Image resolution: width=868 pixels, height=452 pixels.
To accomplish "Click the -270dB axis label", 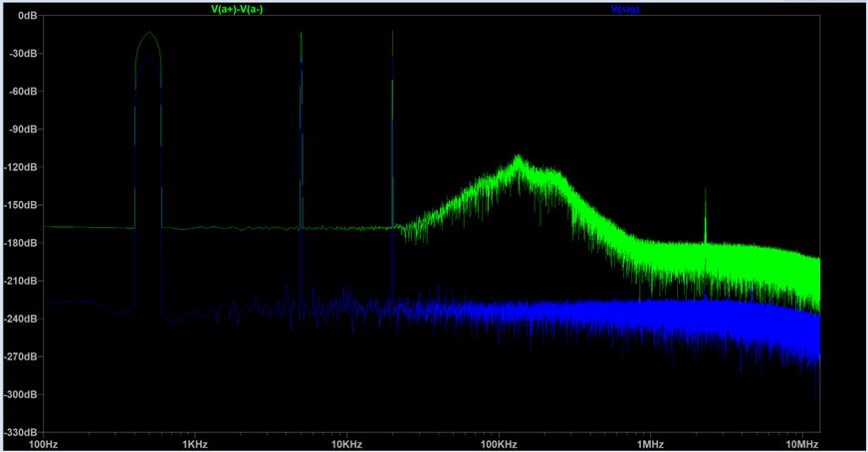I will point(21,356).
